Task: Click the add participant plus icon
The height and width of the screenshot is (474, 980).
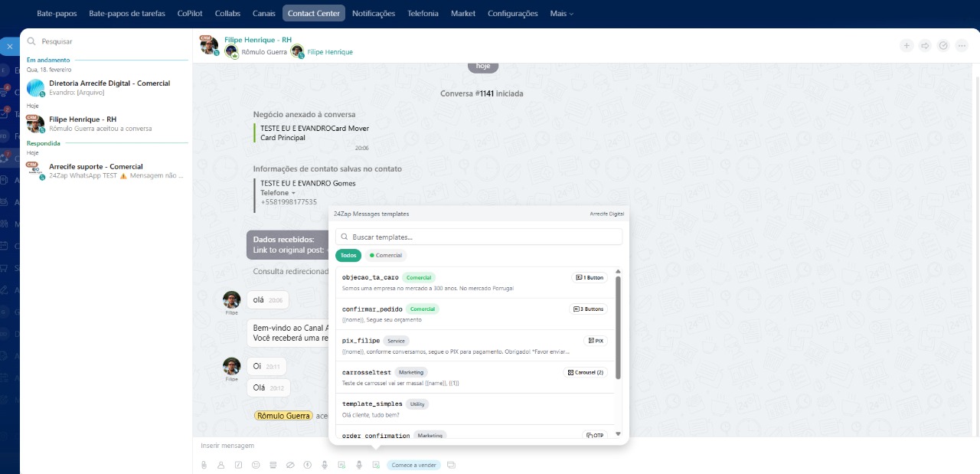Action: (x=906, y=45)
